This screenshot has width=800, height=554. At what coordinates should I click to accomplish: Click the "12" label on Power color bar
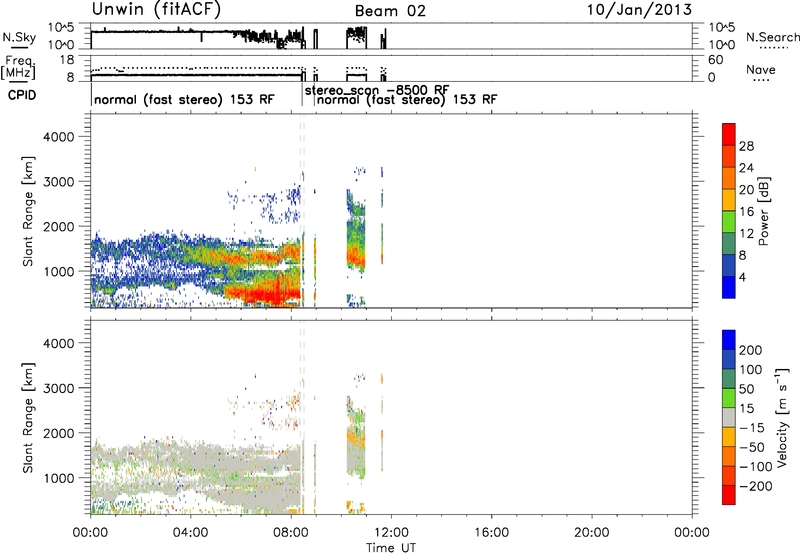point(746,234)
